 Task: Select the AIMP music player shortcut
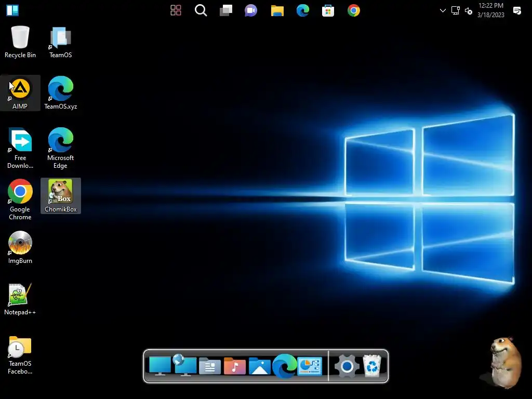point(20,93)
